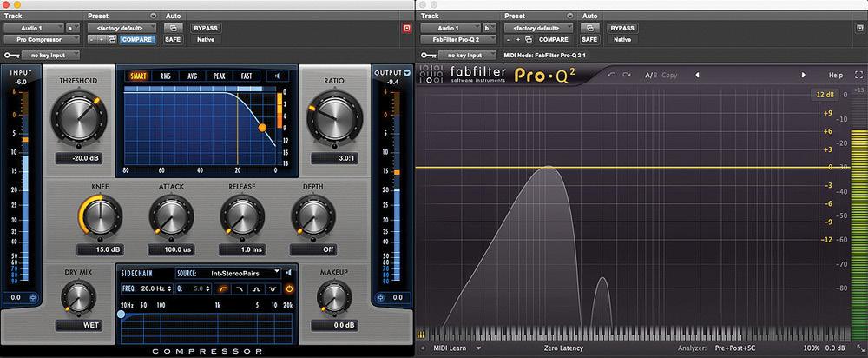Open the Pro Compressor plug-in selector

(42, 39)
